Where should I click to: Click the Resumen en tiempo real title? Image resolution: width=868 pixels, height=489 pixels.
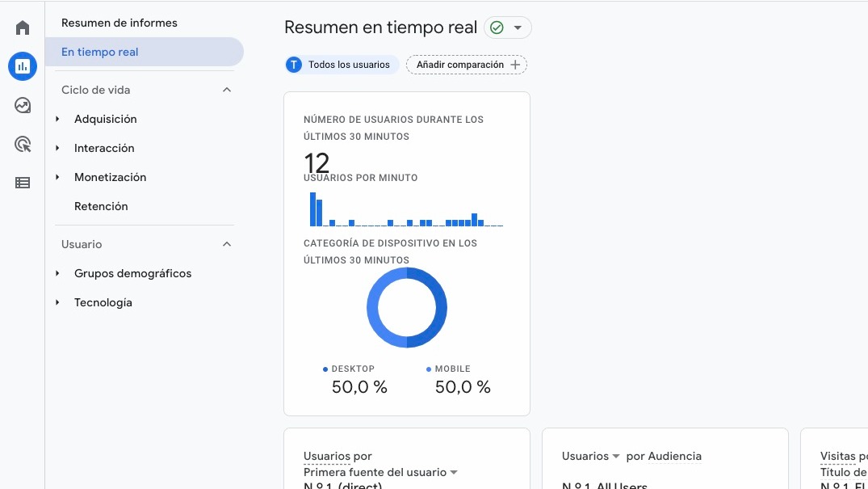tap(381, 27)
